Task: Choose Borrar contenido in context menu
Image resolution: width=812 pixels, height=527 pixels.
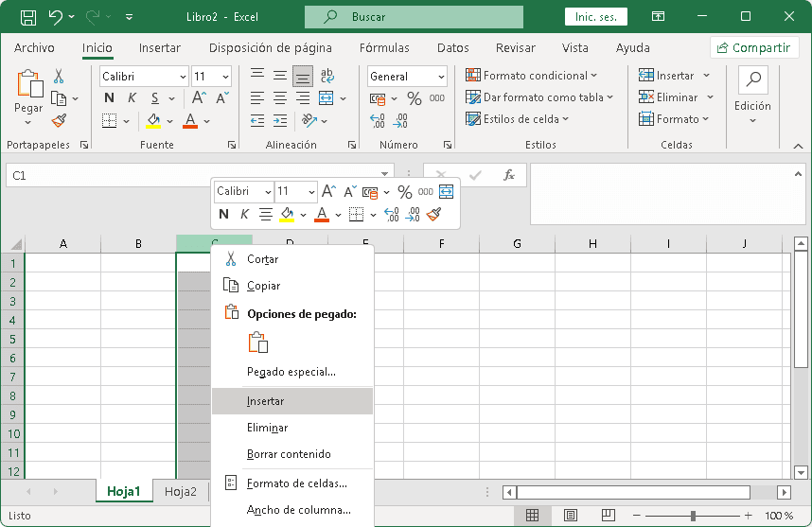Action: coord(292,454)
